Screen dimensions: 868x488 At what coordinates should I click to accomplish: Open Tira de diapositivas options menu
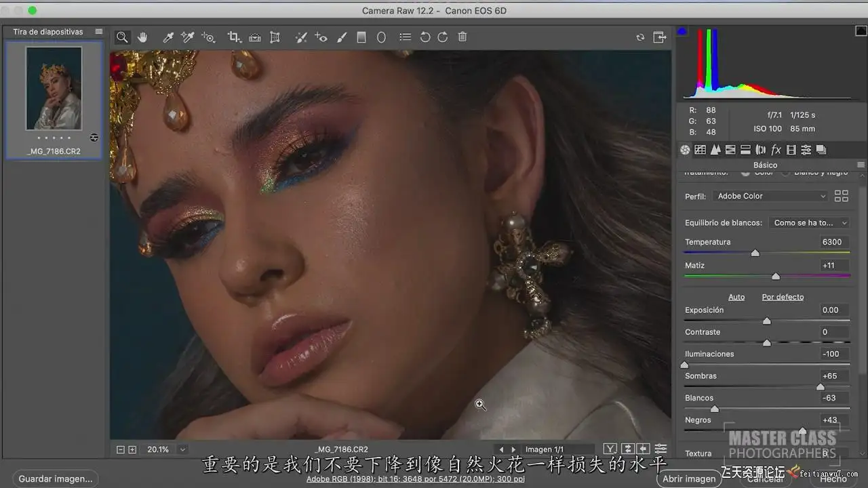click(99, 31)
